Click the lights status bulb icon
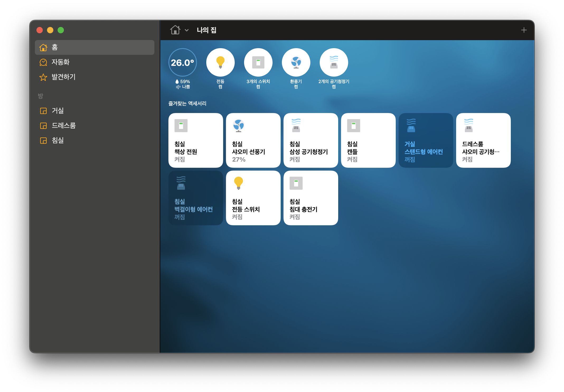 click(x=220, y=62)
